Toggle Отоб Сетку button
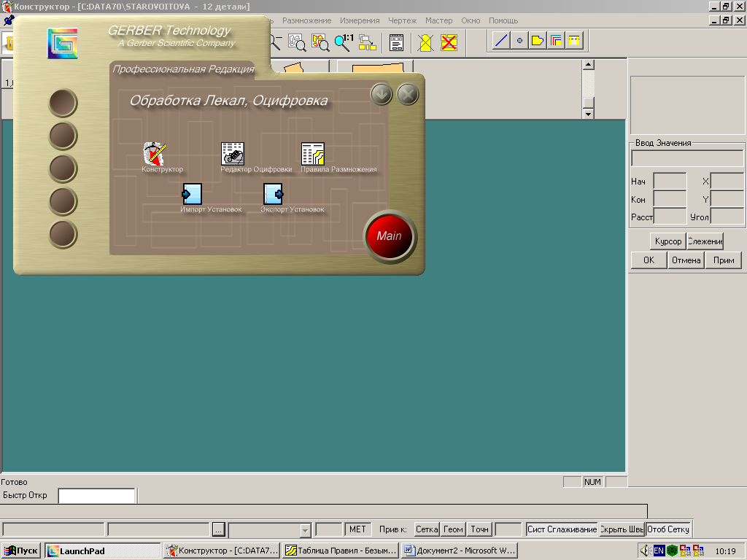Image resolution: width=747 pixels, height=560 pixels. (668, 529)
